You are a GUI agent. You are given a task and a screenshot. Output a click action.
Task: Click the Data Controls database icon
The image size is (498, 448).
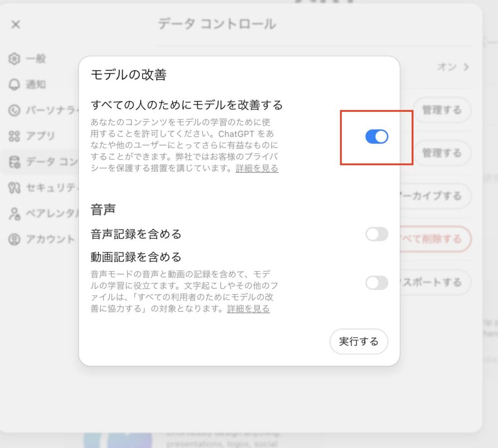[x=15, y=161]
